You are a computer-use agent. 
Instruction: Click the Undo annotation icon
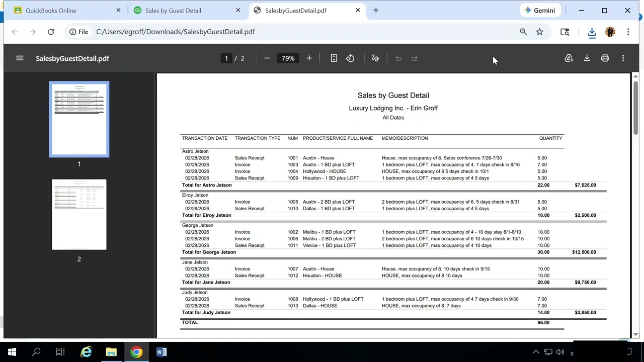tap(398, 58)
